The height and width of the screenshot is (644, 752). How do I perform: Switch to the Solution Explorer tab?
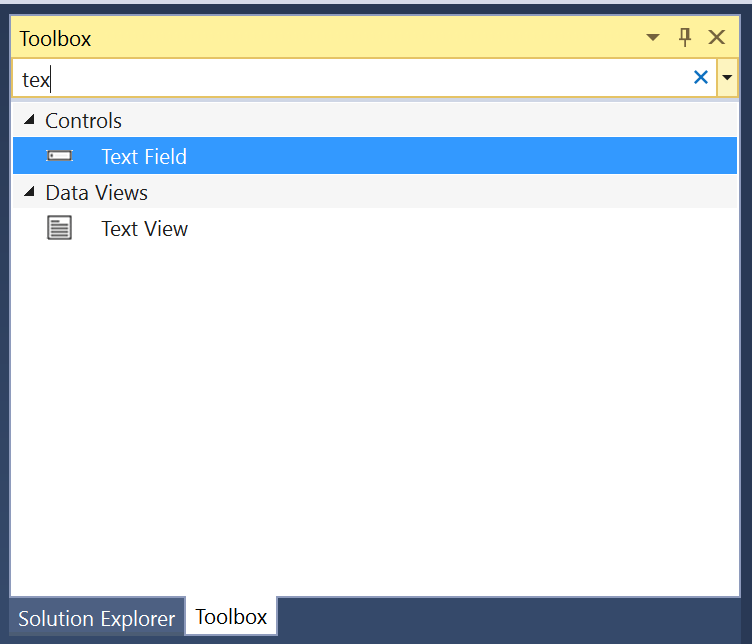pos(96,619)
